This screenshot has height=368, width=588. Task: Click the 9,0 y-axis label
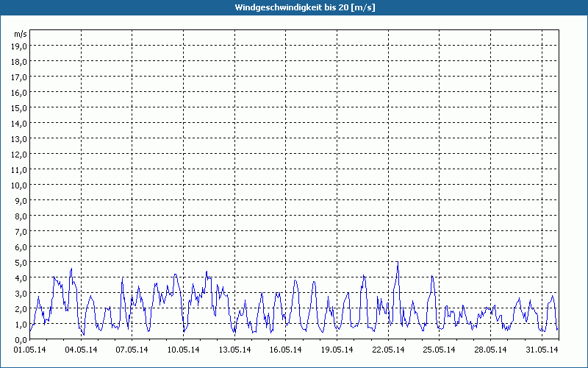point(21,201)
